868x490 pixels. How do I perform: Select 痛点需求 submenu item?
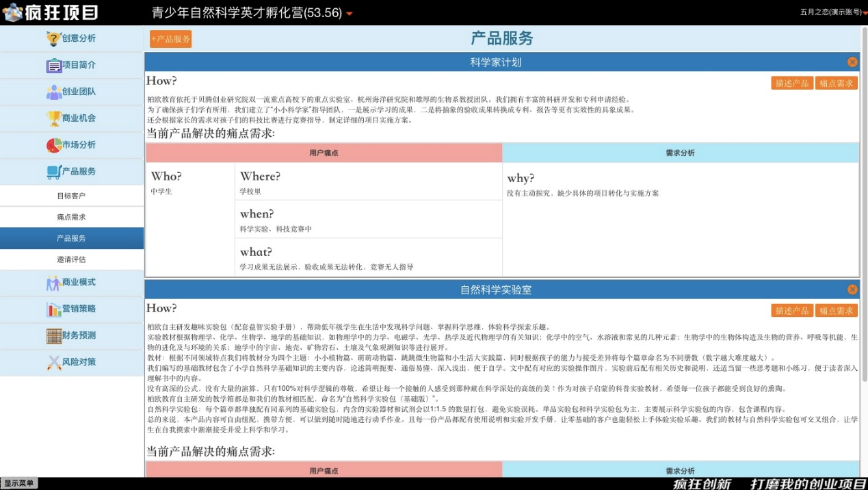click(72, 217)
